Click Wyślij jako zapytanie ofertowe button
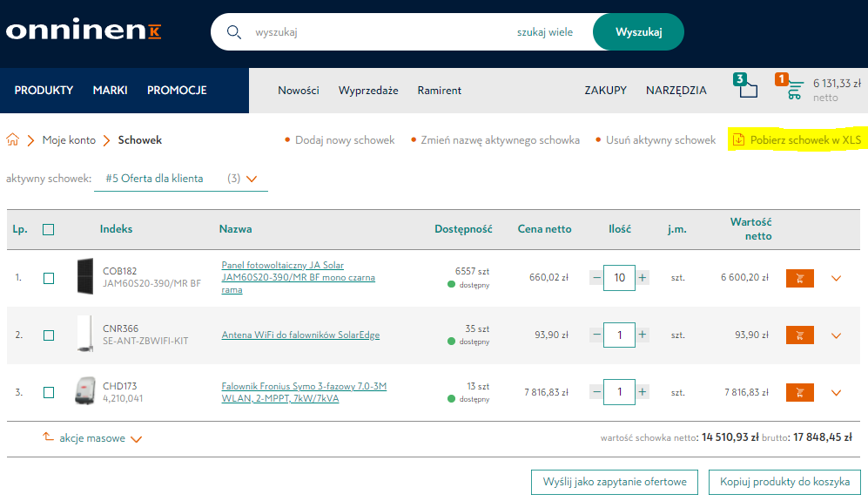The image size is (868, 501). coord(615,482)
